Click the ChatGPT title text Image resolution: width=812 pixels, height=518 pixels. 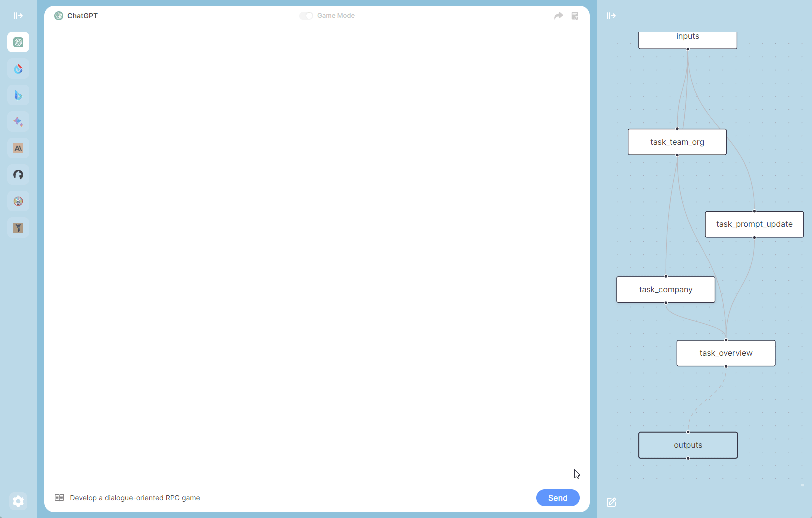83,16
